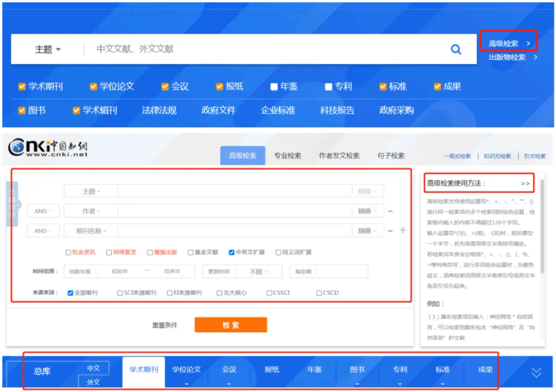Select 外文 under 总库
Screen dimensions: 556x392
[94, 382]
